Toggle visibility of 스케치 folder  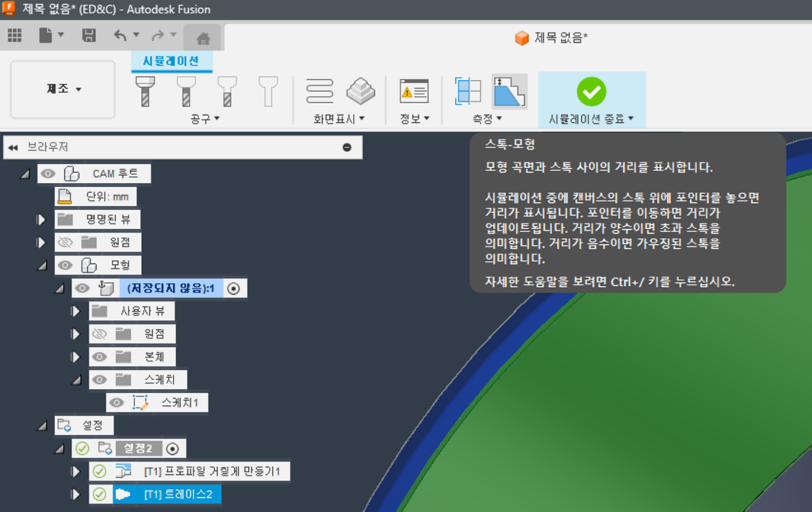[x=99, y=380]
